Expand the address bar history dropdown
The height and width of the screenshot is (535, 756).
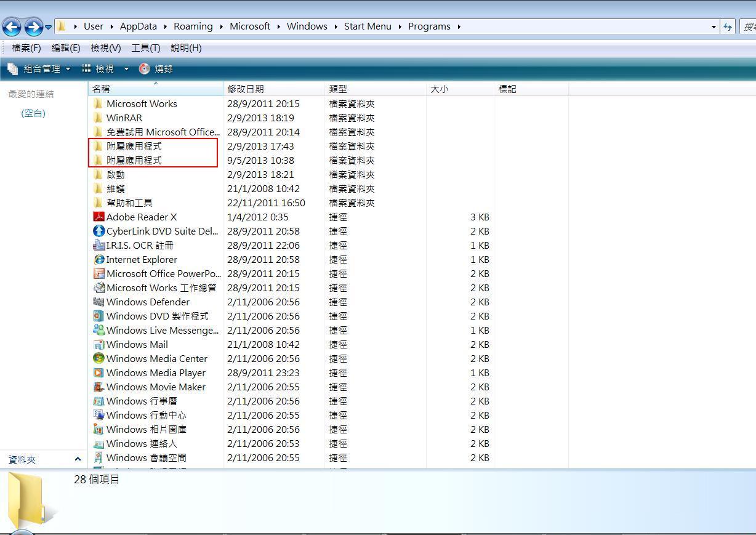point(714,26)
